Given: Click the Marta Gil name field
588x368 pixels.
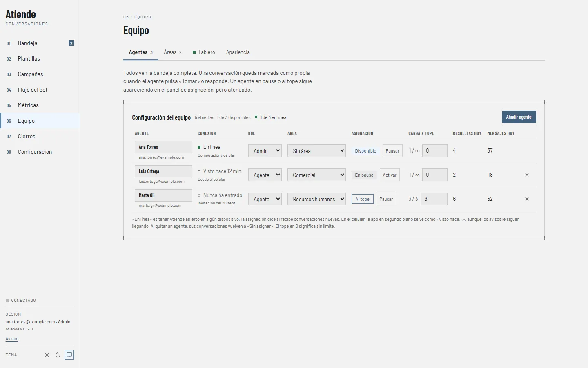Looking at the screenshot, I should (x=163, y=195).
